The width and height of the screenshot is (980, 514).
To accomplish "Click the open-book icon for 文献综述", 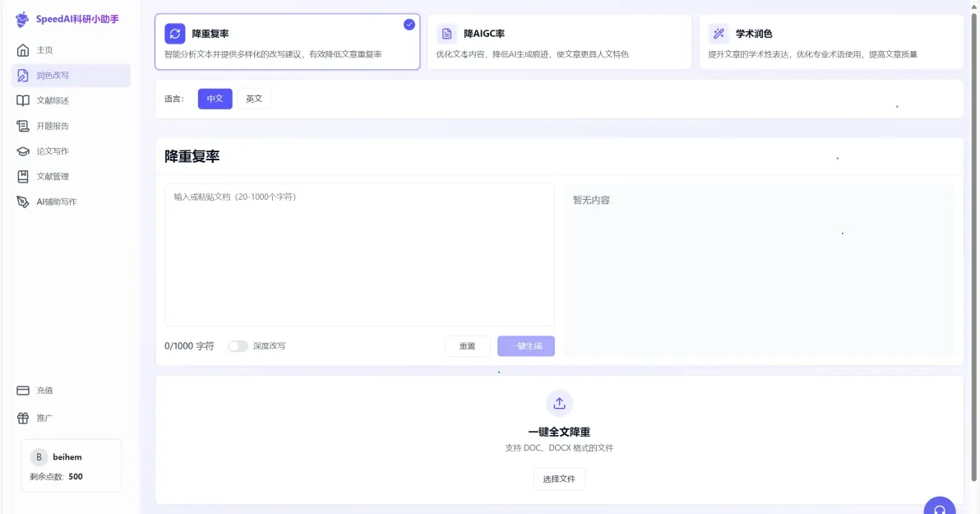I will [23, 100].
